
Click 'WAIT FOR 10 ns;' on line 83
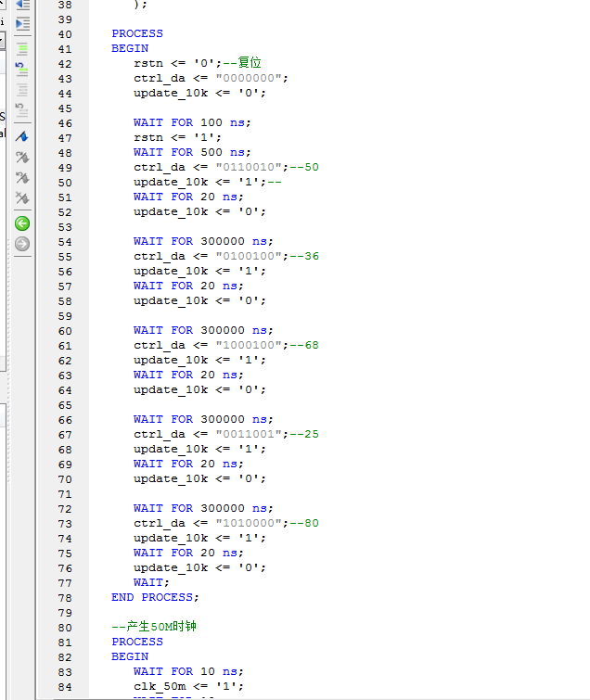(x=188, y=671)
